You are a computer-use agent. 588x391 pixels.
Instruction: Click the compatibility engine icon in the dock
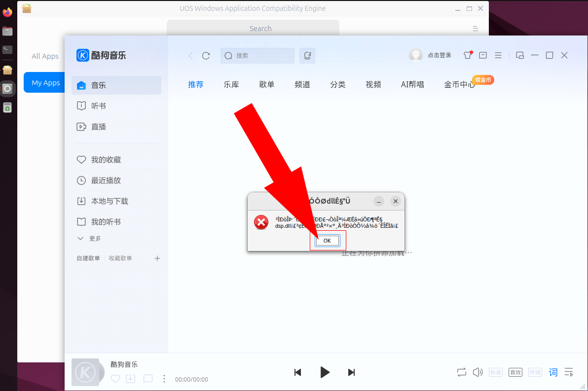(x=7, y=70)
